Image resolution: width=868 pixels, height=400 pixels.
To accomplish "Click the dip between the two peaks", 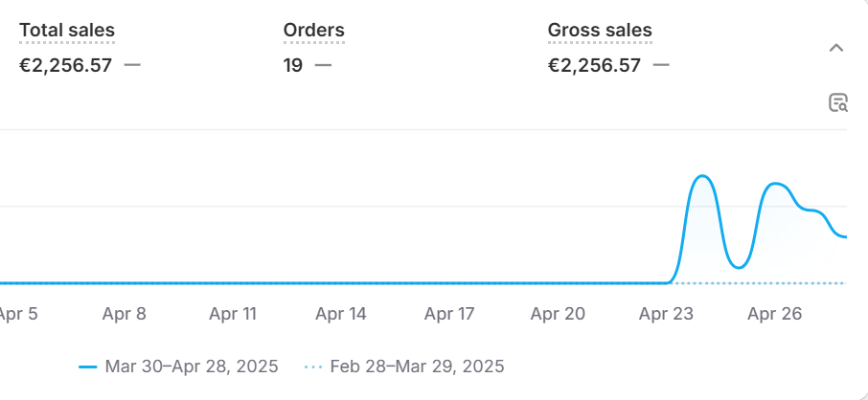I will coord(739,268).
